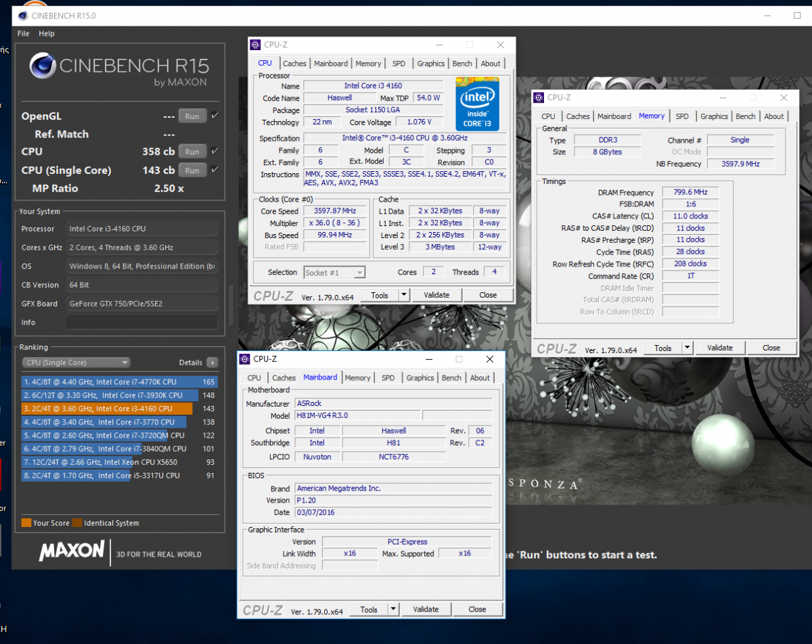Screen dimensions: 812x644
Task: Select ranking row "Intel Core i7-3930K CPU"
Action: (119, 395)
